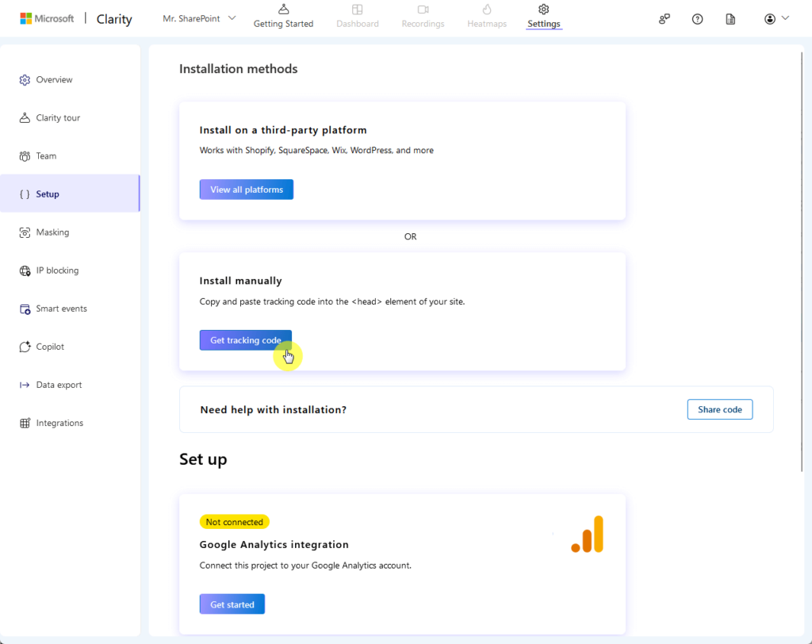Click the Settings gear icon in top nav
This screenshot has height=644, width=812.
544,10
